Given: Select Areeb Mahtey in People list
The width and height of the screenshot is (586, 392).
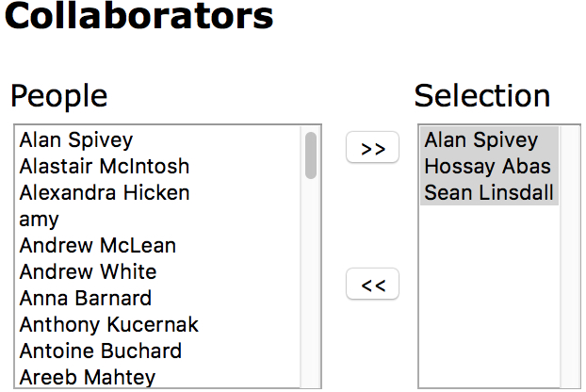Looking at the screenshot, I should (x=87, y=377).
